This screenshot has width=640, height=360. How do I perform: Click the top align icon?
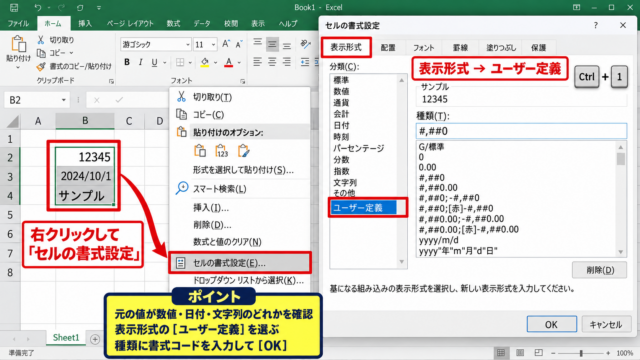click(257, 42)
